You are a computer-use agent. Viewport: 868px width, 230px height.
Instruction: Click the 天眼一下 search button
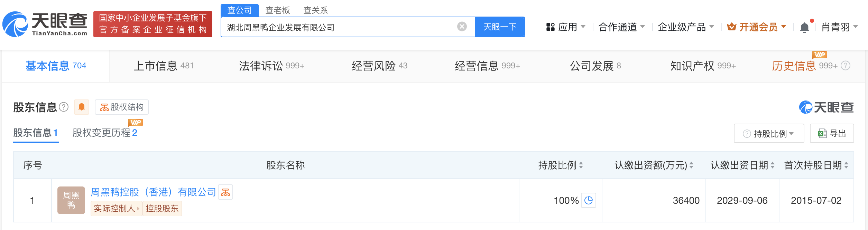[x=500, y=26]
